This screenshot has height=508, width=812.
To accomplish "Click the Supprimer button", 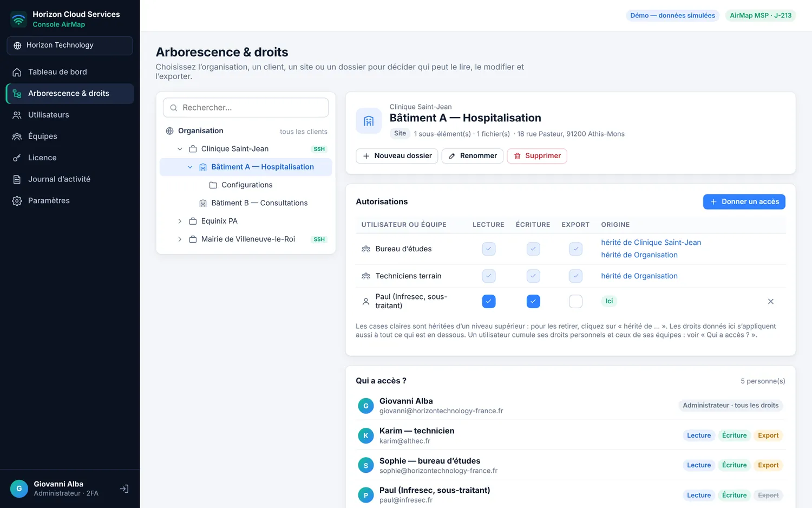I will coord(537,156).
